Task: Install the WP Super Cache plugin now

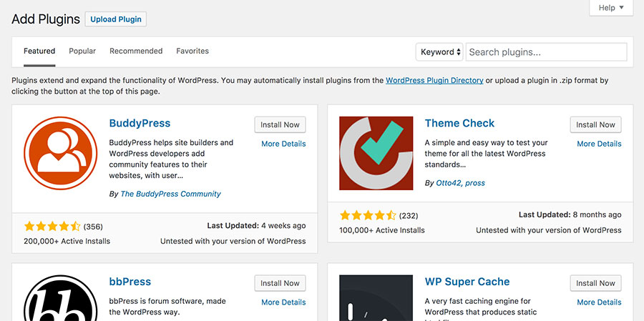Action: pyautogui.click(x=595, y=283)
